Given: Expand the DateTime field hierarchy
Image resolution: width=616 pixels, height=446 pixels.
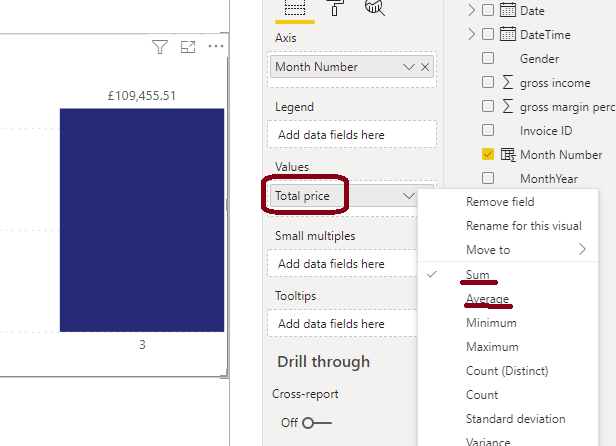Looking at the screenshot, I should (471, 34).
